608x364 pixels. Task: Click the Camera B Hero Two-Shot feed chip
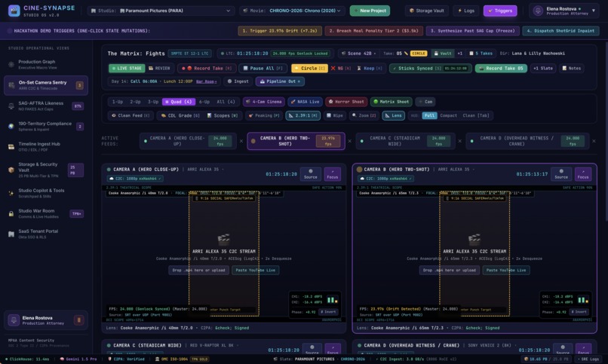coord(296,141)
